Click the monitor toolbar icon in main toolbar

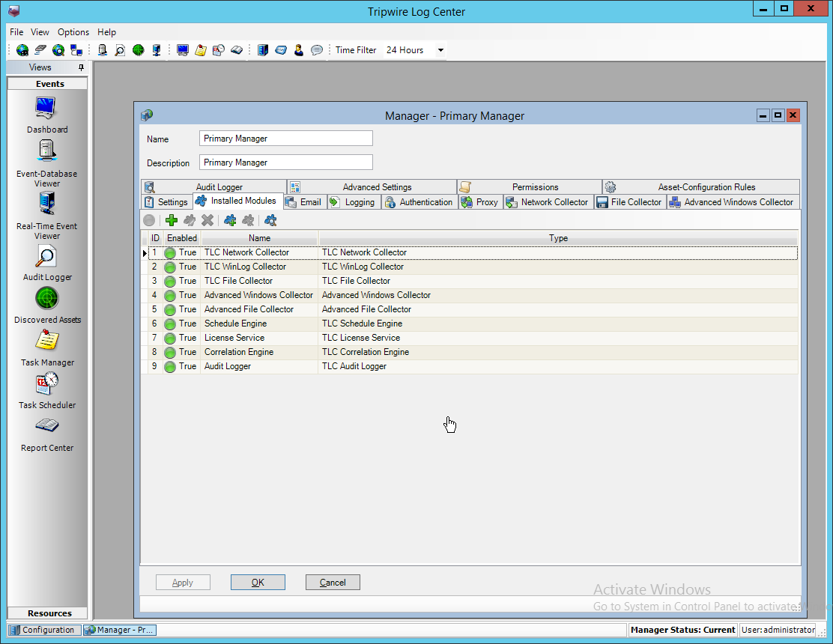(183, 50)
